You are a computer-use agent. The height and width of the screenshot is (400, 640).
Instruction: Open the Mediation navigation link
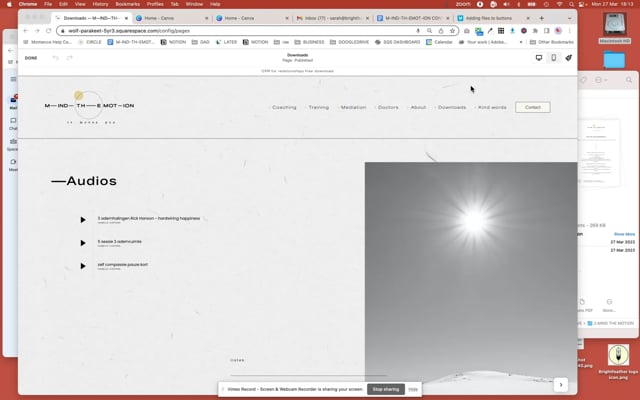tap(353, 107)
